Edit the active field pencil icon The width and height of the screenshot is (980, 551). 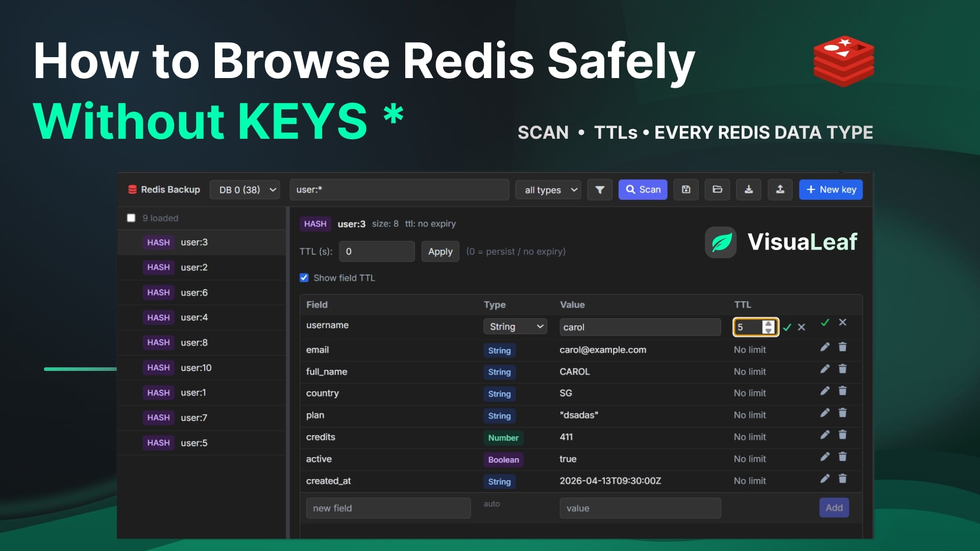click(825, 457)
